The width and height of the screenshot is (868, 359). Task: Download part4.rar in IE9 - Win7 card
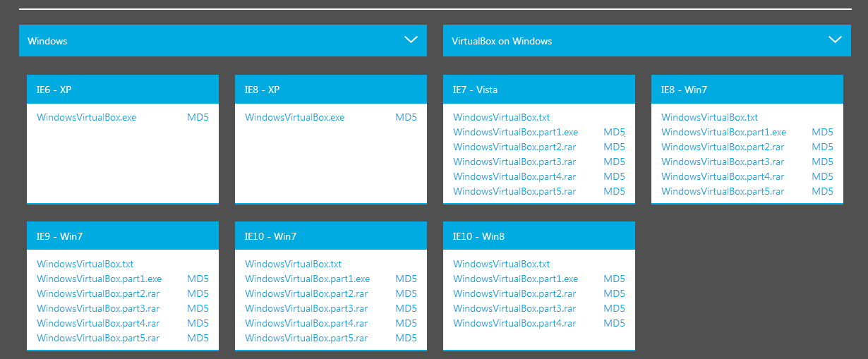pos(98,323)
